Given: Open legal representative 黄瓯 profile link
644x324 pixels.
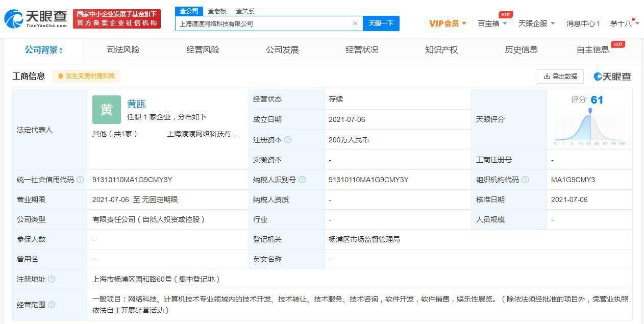Looking at the screenshot, I should tap(136, 104).
